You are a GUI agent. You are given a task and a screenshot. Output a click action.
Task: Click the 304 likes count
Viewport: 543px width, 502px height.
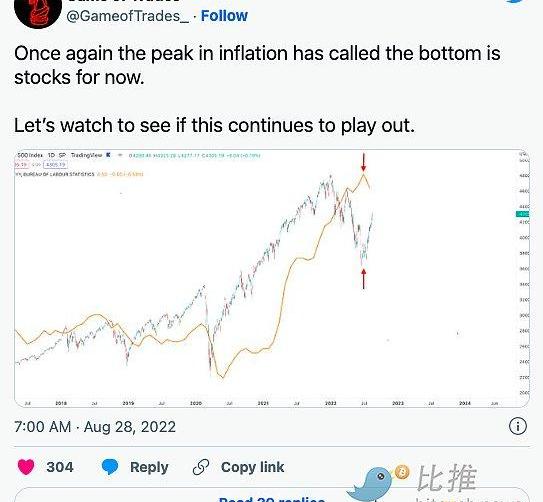tap(60, 467)
